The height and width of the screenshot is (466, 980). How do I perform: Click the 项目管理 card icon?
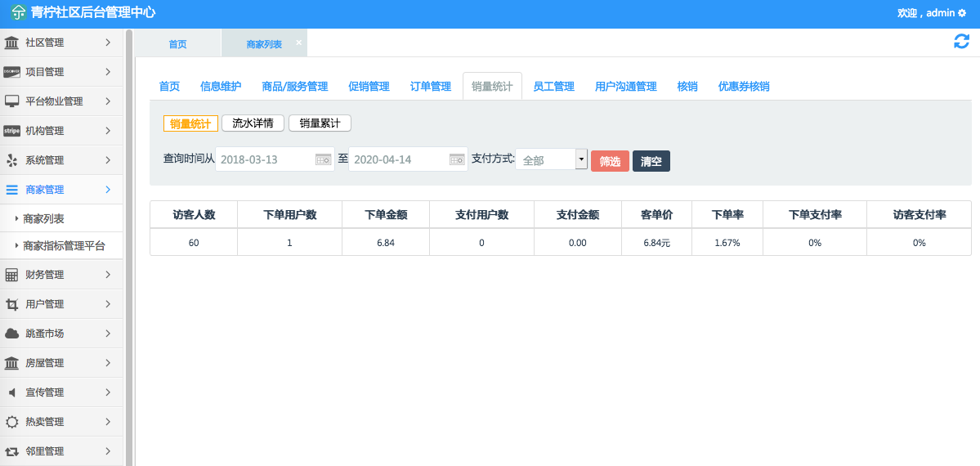pos(11,72)
